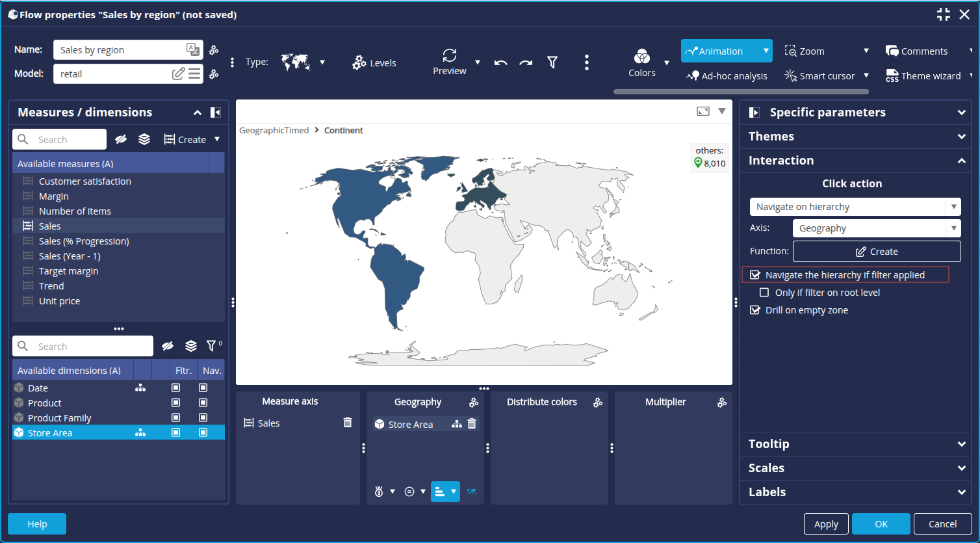Click the Preview refresh icon
This screenshot has height=543, width=980.
click(x=449, y=55)
